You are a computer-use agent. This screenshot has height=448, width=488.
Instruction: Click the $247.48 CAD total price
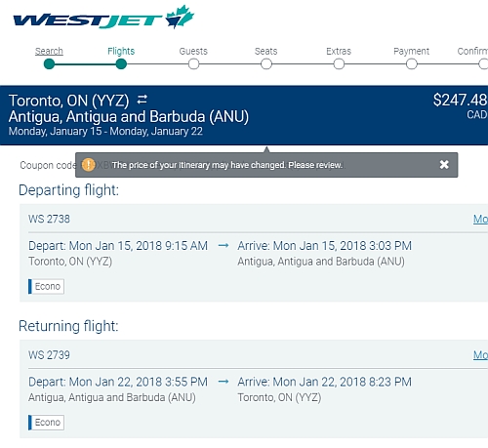[x=460, y=106]
